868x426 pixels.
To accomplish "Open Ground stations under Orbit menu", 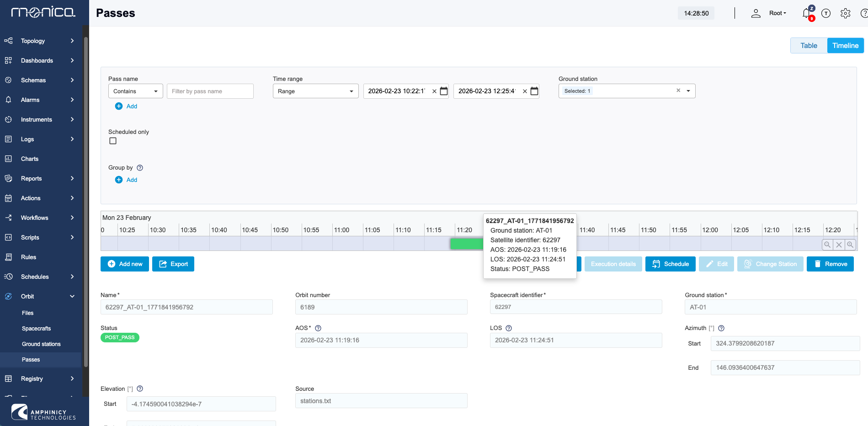I will click(41, 344).
